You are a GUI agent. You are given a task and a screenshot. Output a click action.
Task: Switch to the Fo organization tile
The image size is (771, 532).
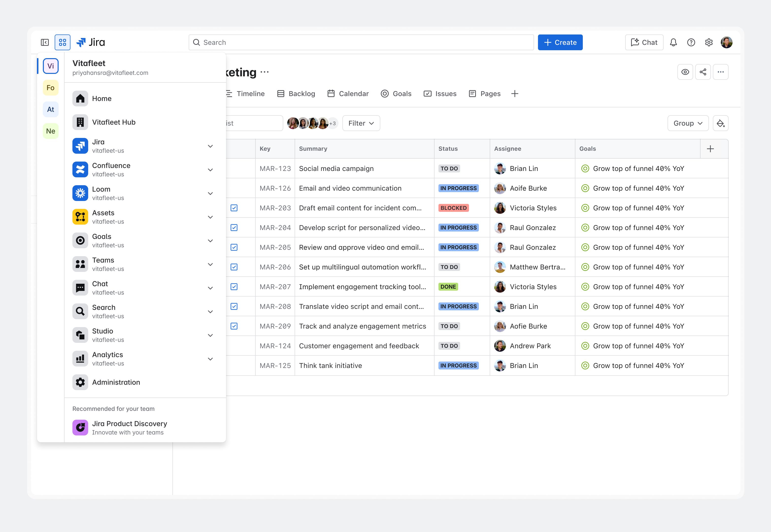51,88
